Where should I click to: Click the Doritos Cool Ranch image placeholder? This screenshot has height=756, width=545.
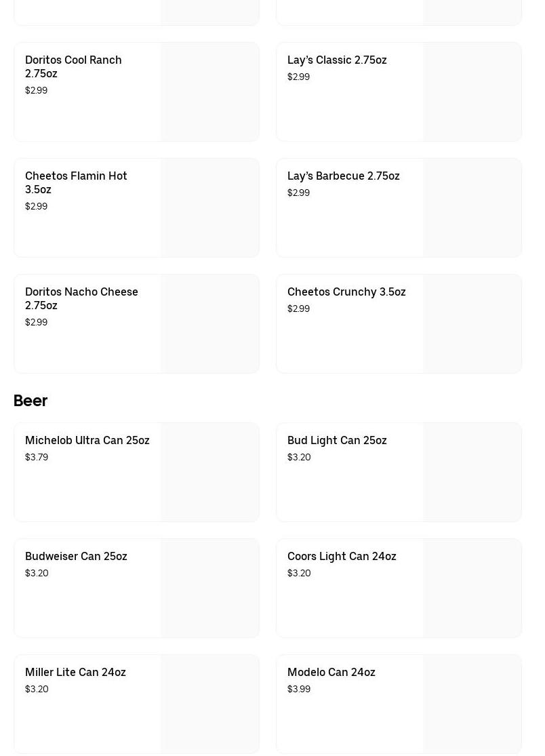(209, 92)
